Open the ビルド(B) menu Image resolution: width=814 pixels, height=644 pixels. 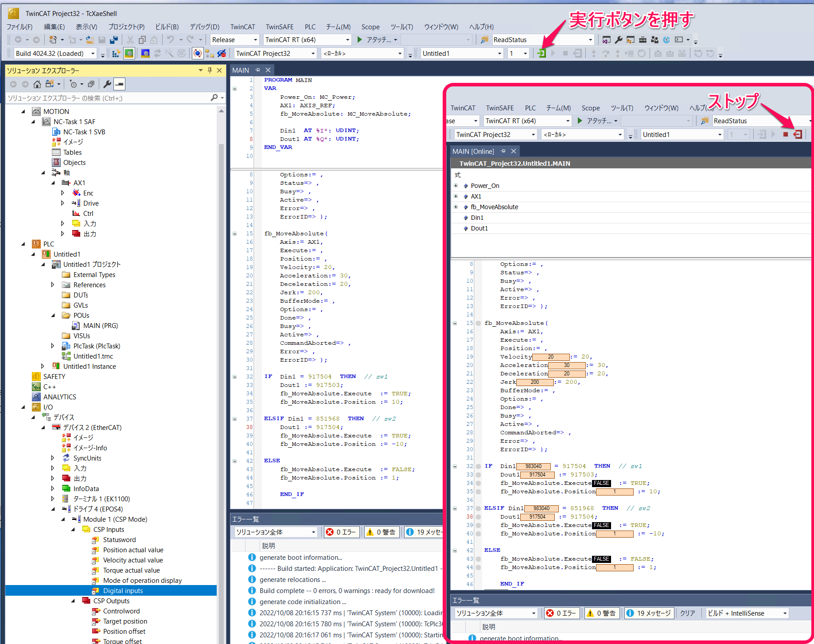click(x=167, y=27)
